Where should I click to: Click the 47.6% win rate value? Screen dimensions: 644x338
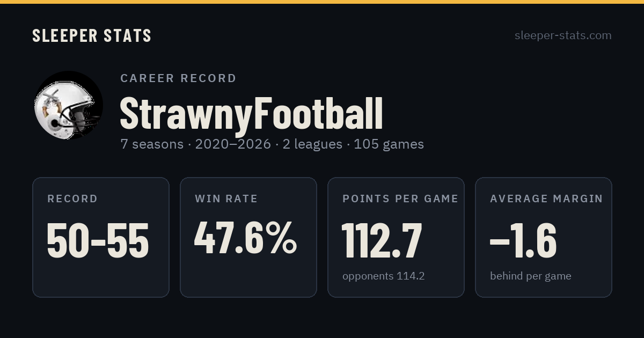pos(245,238)
